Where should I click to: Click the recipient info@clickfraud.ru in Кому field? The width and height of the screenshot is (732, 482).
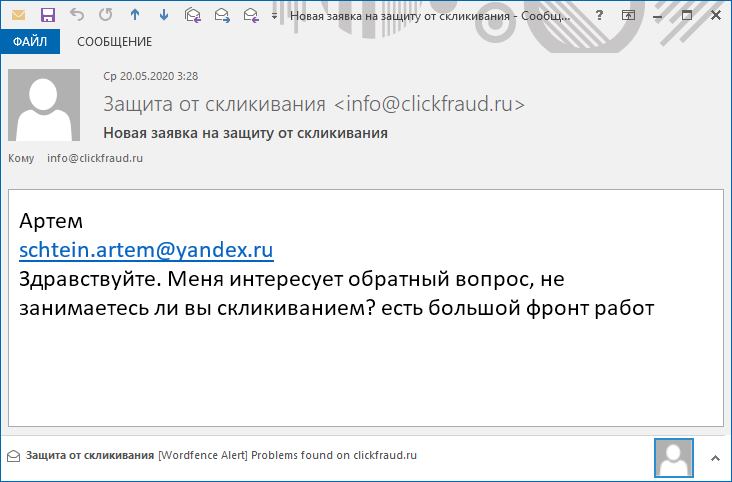pyautogui.click(x=95, y=158)
